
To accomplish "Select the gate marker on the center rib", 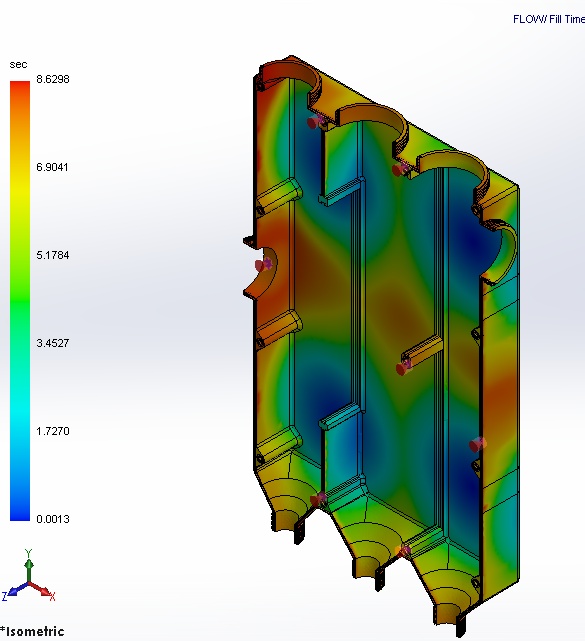I will point(404,367).
